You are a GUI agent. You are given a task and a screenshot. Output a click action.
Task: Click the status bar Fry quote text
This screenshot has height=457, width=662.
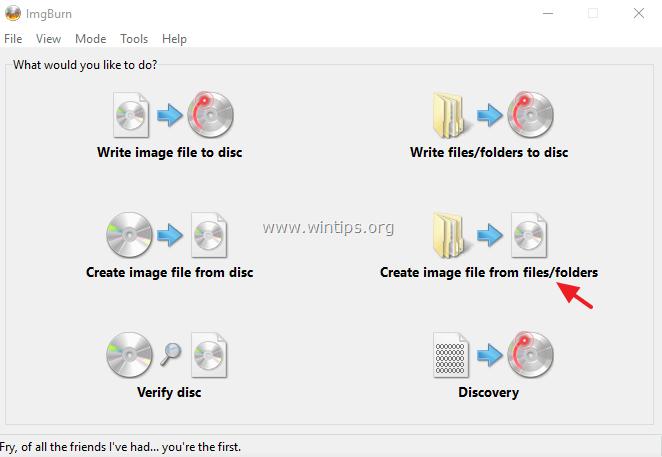click(x=120, y=447)
